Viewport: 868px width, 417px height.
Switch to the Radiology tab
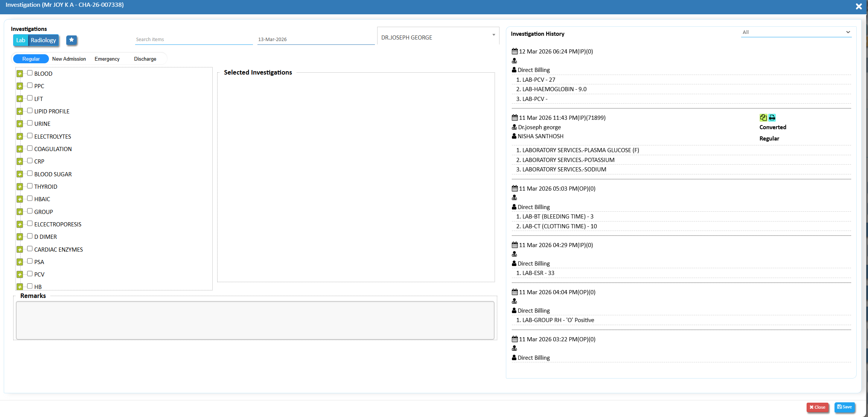43,40
